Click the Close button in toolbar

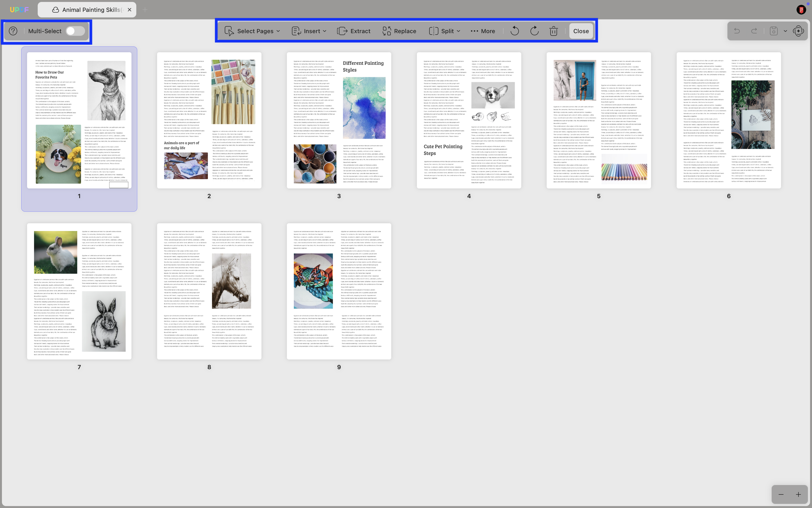[581, 31]
